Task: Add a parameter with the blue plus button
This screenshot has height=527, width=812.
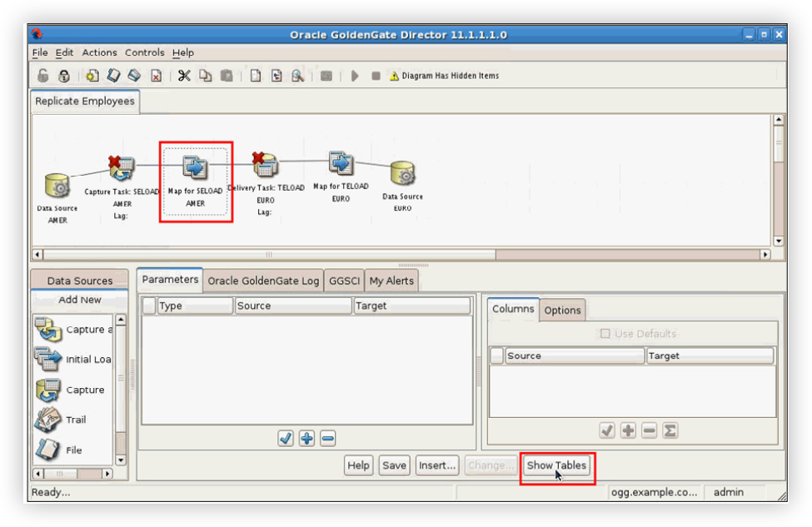Action: click(x=306, y=439)
